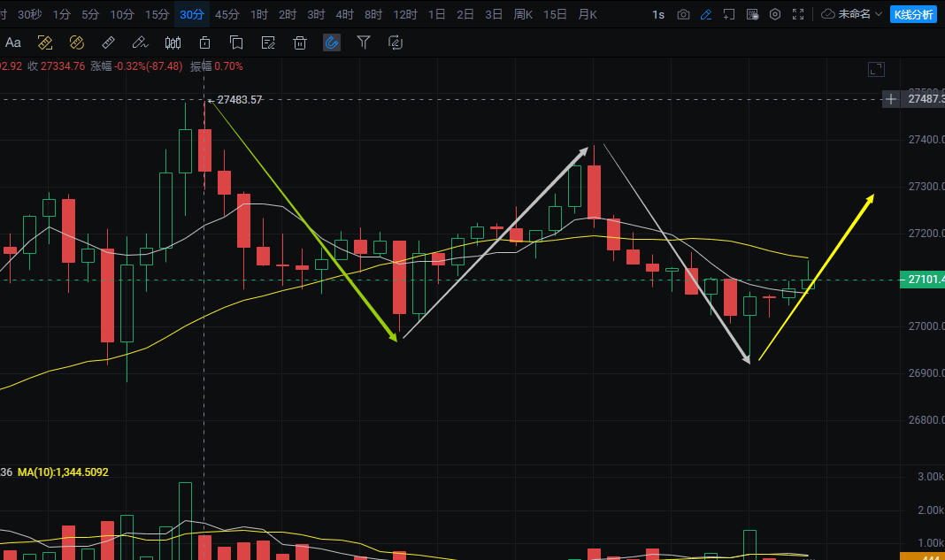The height and width of the screenshot is (560, 945).
Task: Click the candlestick chart style icon
Action: pyautogui.click(x=173, y=42)
